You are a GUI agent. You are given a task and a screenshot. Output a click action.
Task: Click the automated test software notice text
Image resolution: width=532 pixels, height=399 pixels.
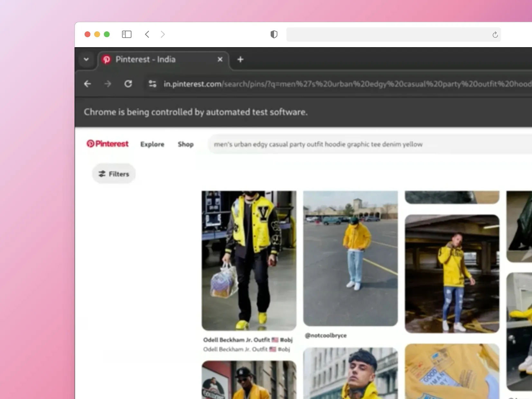[x=196, y=112]
